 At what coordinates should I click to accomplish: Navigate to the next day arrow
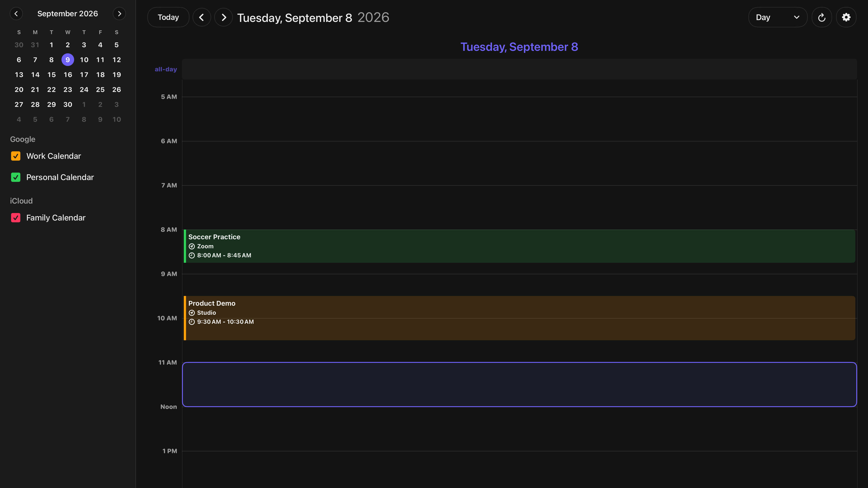click(224, 17)
